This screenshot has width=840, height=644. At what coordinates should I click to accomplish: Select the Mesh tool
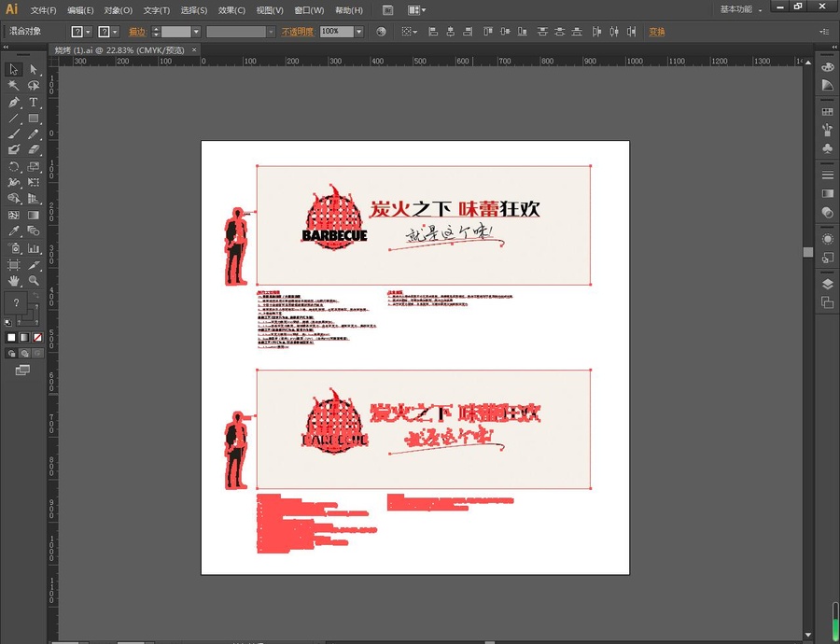[13, 215]
